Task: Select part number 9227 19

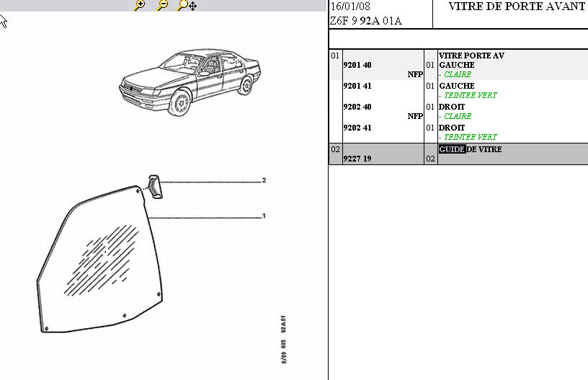Action: pyautogui.click(x=358, y=159)
